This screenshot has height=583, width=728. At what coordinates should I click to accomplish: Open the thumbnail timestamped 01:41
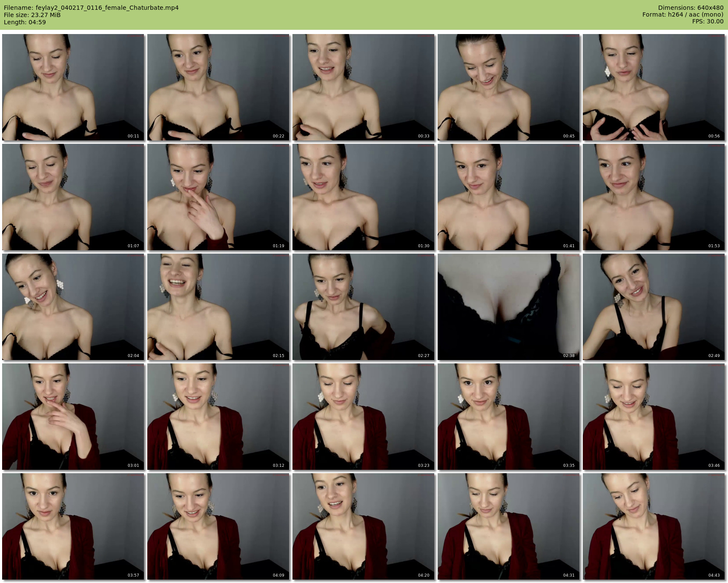(509, 197)
